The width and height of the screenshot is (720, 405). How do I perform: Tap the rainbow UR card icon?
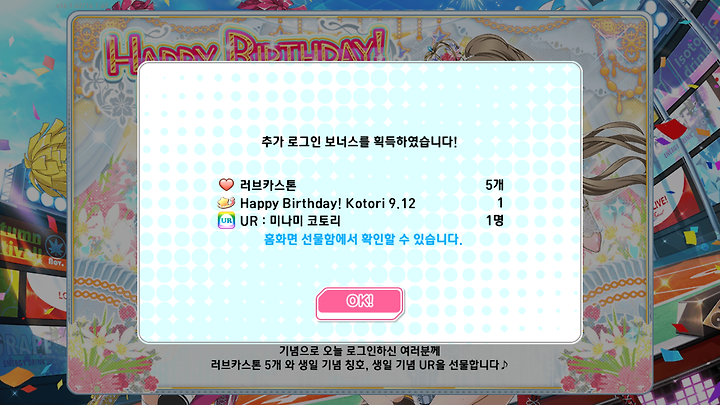point(226,220)
